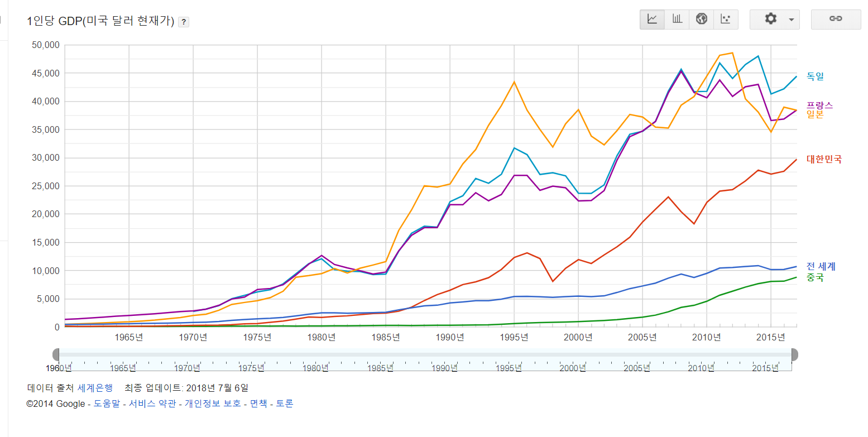This screenshot has height=437, width=868.
Task: Switch to the map chart view
Action: click(x=702, y=19)
